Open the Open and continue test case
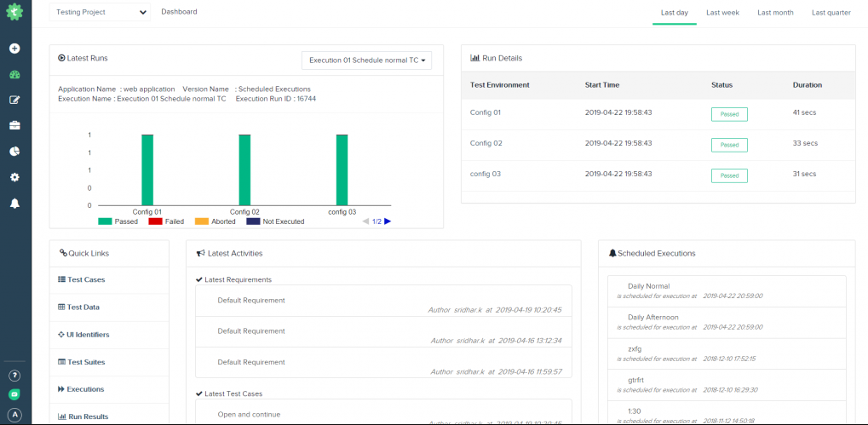Screen dimensions: 868x425 pos(383,412)
